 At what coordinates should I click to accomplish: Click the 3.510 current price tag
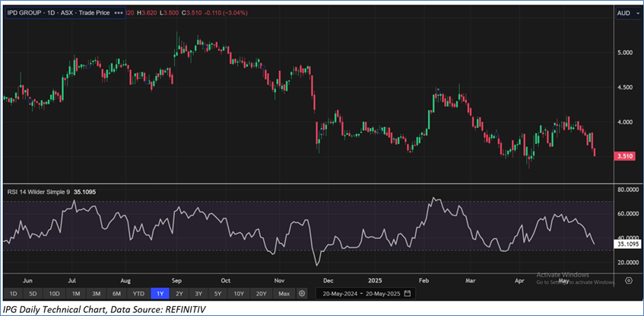(x=627, y=155)
